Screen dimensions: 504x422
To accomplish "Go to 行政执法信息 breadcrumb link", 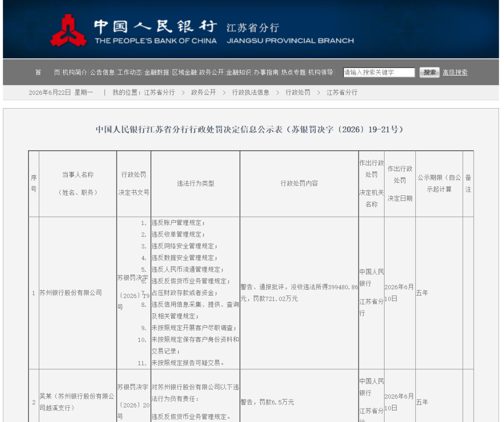I will pos(251,92).
